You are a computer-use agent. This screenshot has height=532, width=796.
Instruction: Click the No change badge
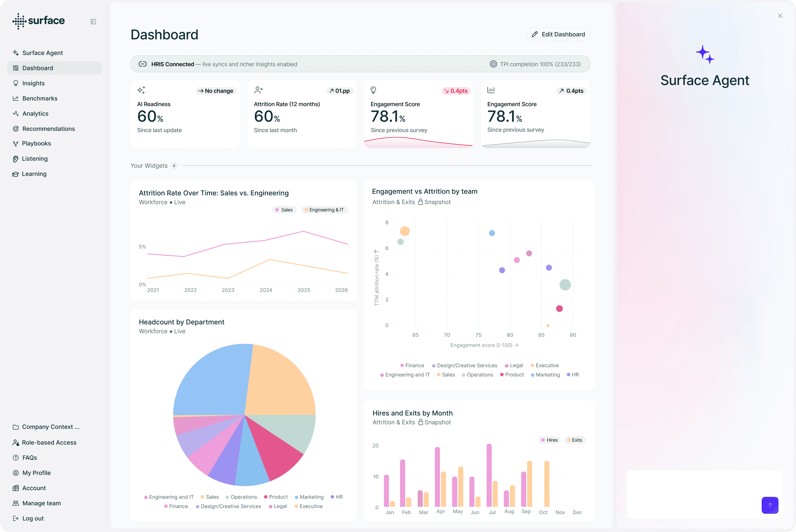[216, 91]
